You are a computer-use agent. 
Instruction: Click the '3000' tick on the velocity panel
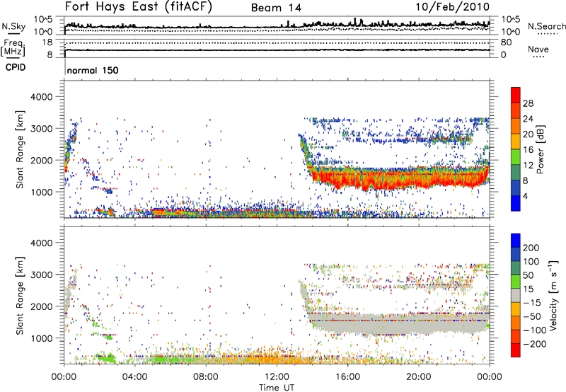[41, 275]
